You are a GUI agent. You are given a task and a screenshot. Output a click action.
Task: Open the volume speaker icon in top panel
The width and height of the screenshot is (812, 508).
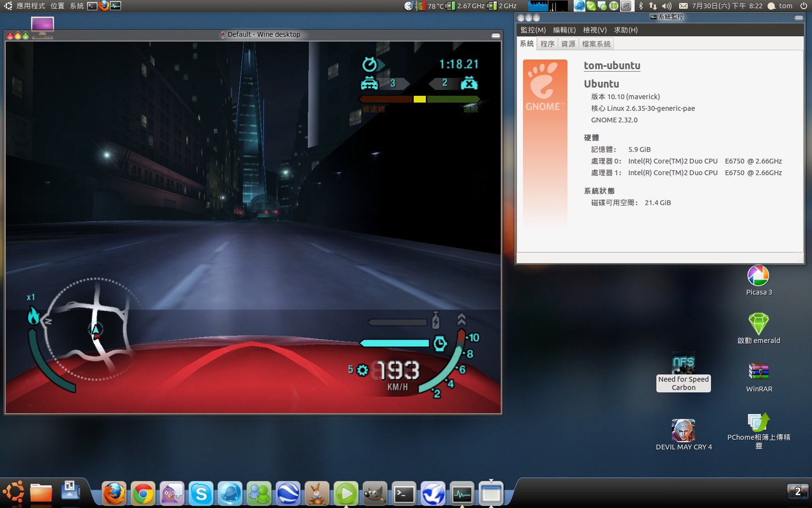pos(667,6)
